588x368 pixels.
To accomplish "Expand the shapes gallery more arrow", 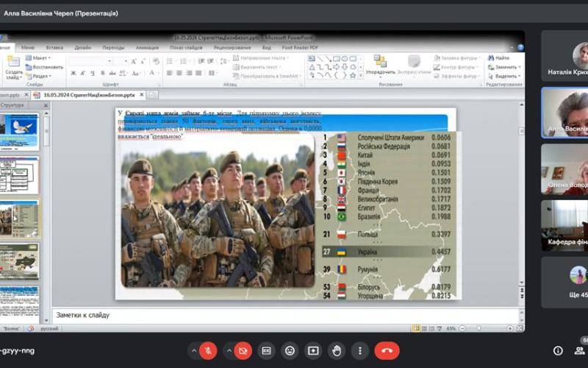I will click(x=361, y=76).
